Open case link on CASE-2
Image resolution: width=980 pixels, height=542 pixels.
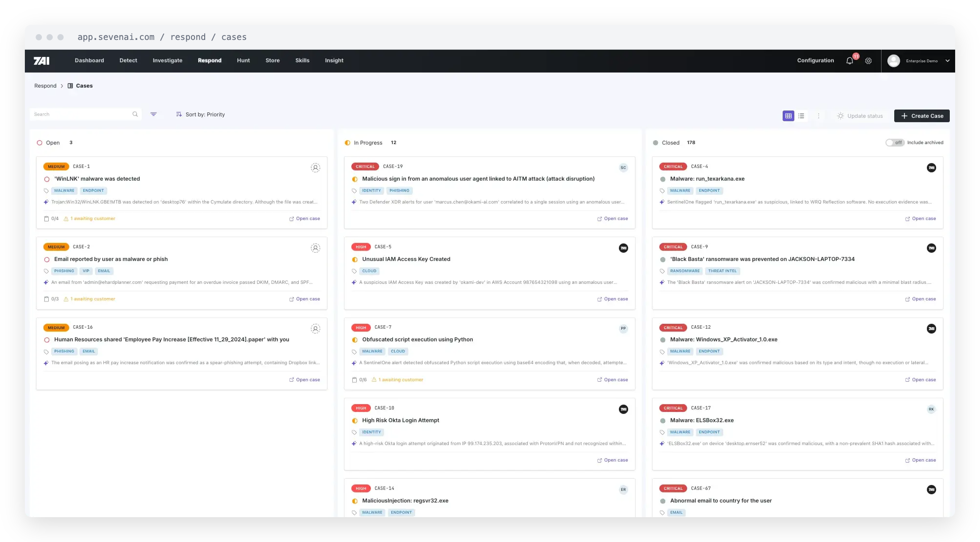coord(305,299)
